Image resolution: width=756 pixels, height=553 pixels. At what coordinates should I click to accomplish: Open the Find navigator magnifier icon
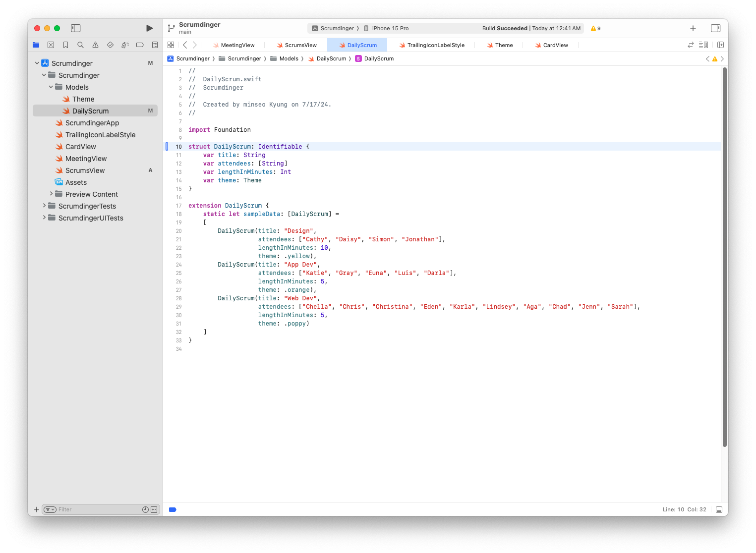[x=80, y=45]
